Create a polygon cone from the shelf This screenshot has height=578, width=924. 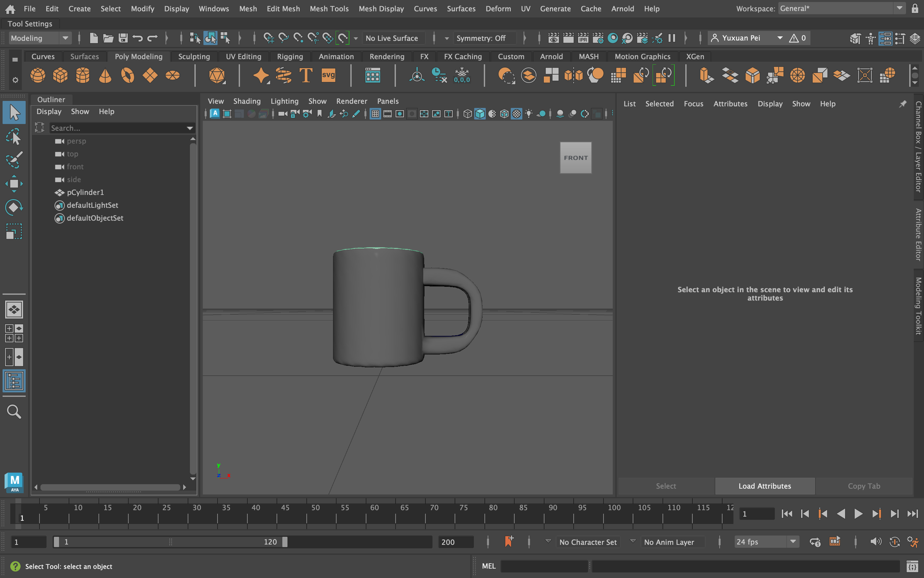tap(105, 75)
